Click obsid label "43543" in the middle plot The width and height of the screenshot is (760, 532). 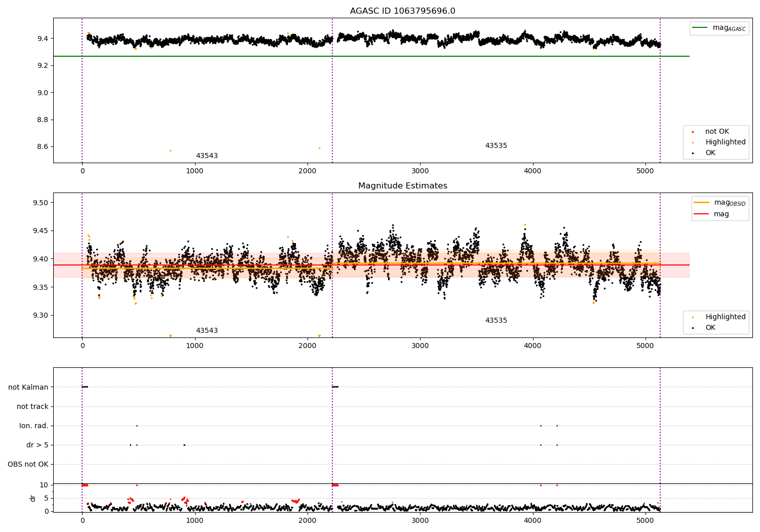[207, 331]
